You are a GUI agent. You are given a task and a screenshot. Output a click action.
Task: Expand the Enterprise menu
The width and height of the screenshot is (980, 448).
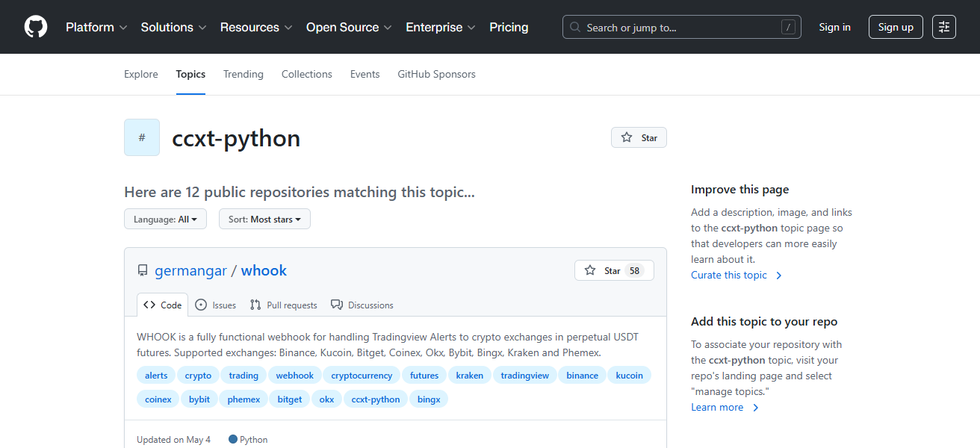pos(441,27)
